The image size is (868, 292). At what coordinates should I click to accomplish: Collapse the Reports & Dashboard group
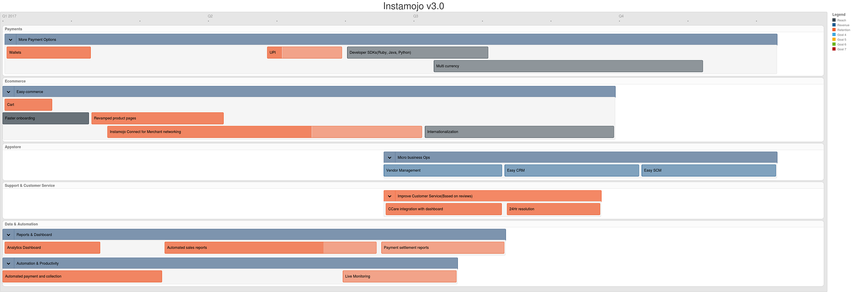9,235
